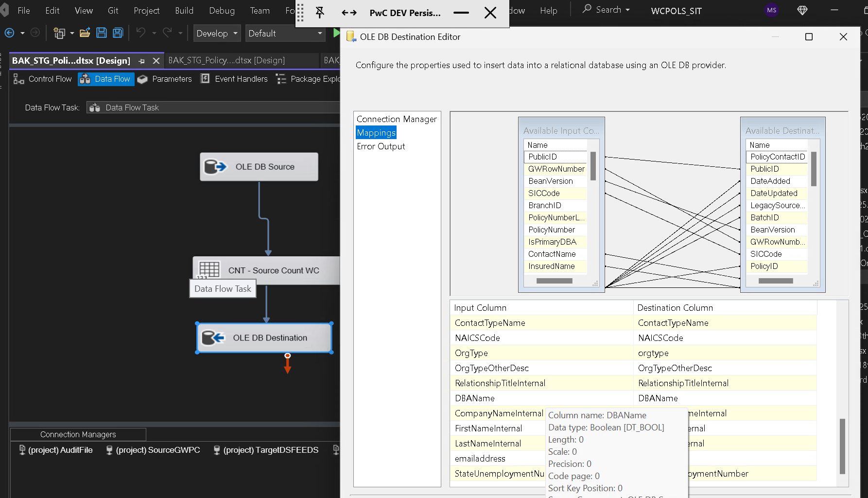The width and height of the screenshot is (868, 498).
Task: Select the SourceGWPC connection manager
Action: tap(153, 450)
